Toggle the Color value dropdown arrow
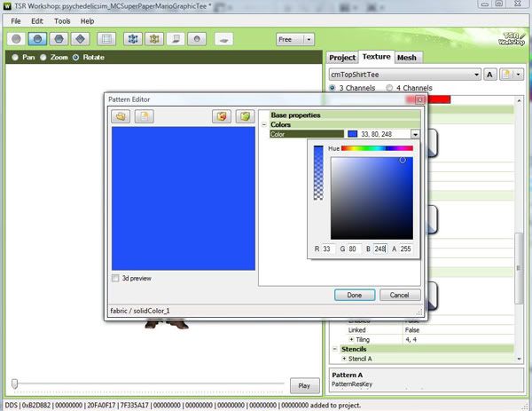 (x=415, y=134)
